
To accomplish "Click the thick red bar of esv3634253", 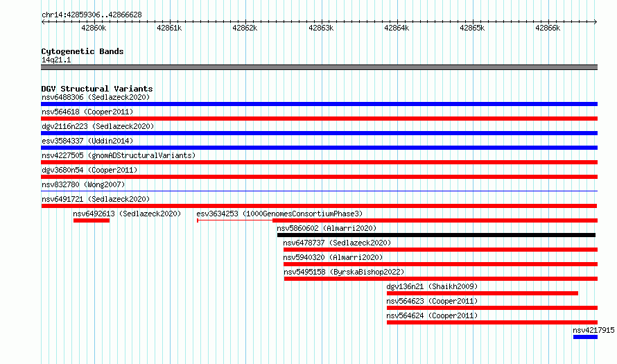I will 435,220.
